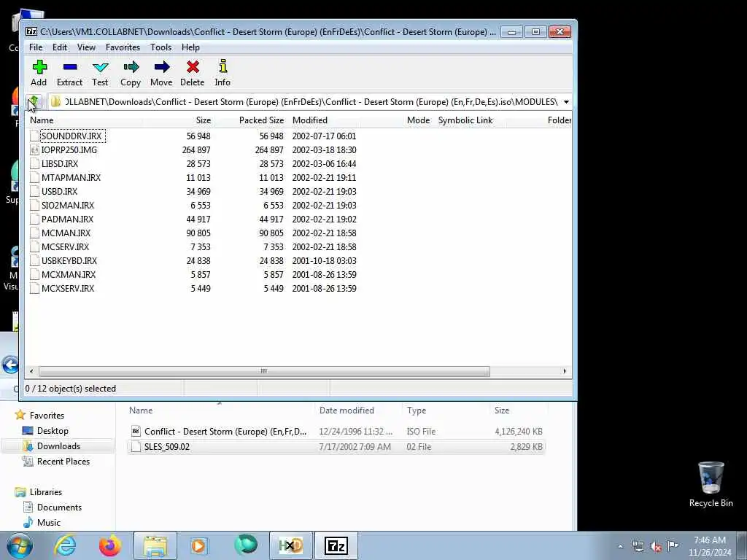Click the green globe taskbar icon
Screen dimensions: 747x560
point(245,545)
